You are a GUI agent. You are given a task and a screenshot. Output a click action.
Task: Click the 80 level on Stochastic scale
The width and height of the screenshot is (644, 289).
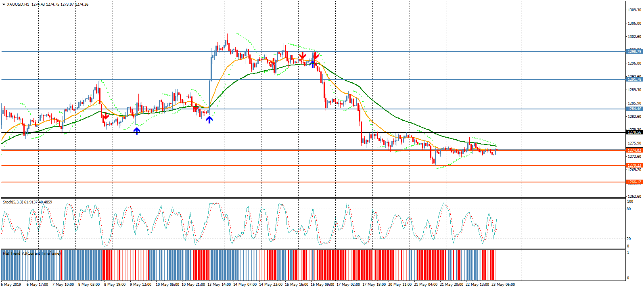(x=629, y=209)
